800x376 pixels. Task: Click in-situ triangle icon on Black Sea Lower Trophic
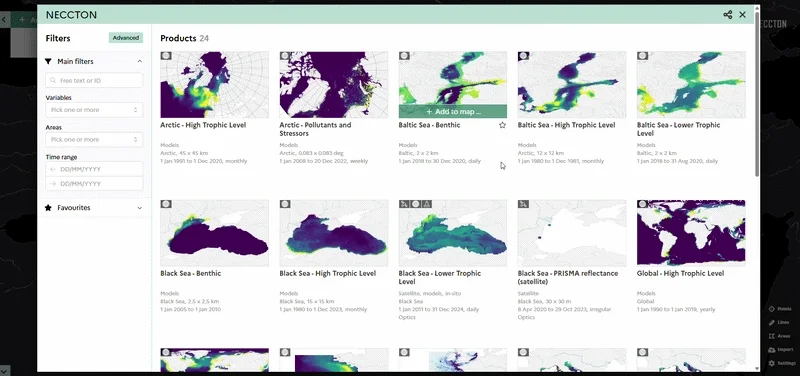(428, 204)
